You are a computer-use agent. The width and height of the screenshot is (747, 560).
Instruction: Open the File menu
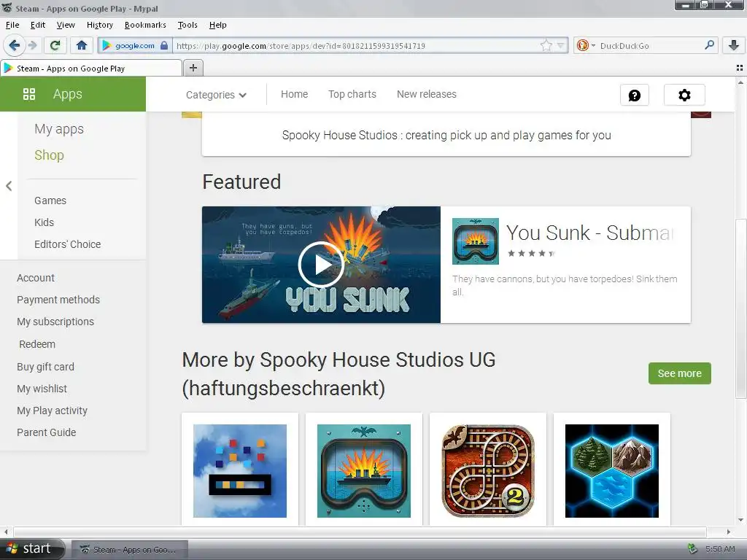coord(12,25)
